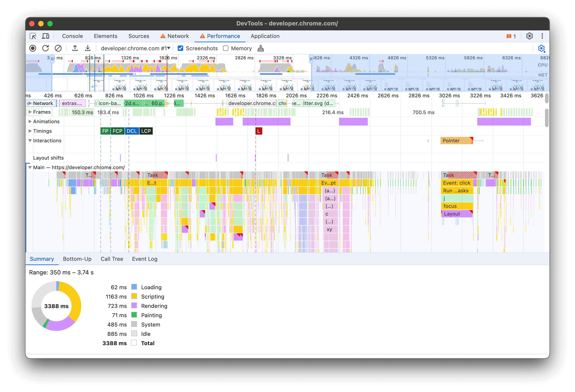
Task: Click the Event Log button
Action: 144,258
